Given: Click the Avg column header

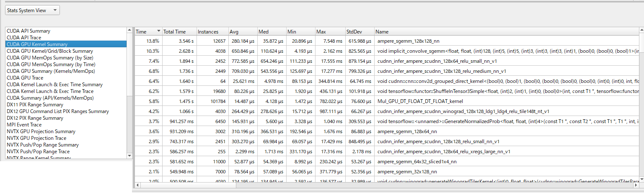Looking at the screenshot, I should point(234,32).
